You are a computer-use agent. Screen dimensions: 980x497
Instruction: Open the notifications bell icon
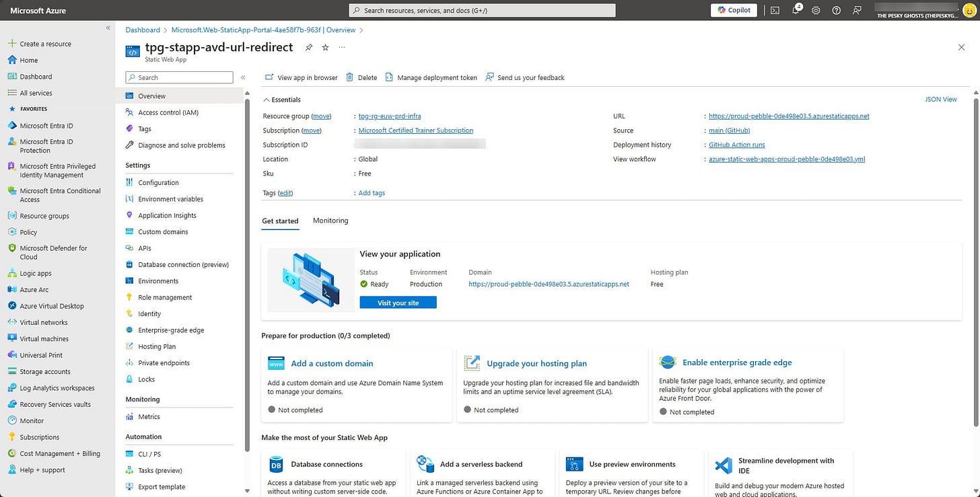(796, 10)
